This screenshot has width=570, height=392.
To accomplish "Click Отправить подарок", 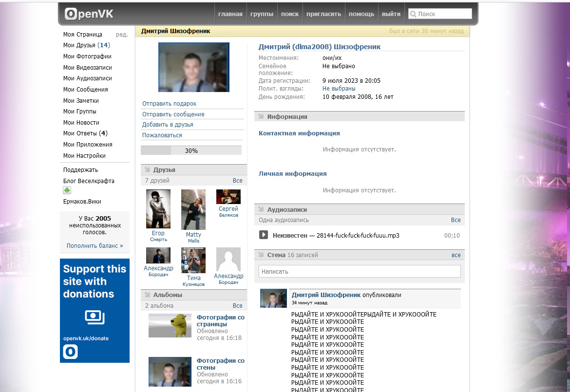I will tap(169, 104).
